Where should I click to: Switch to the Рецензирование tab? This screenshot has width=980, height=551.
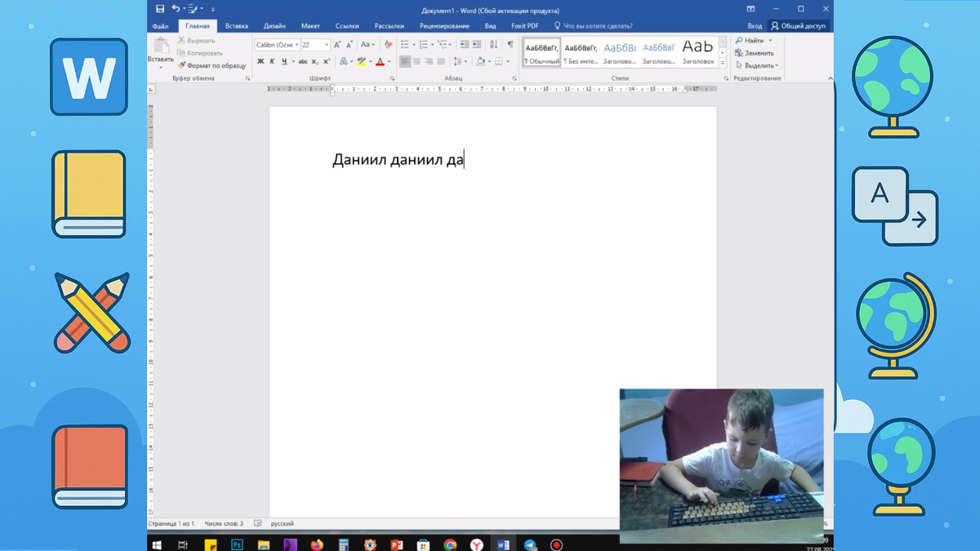coord(444,26)
